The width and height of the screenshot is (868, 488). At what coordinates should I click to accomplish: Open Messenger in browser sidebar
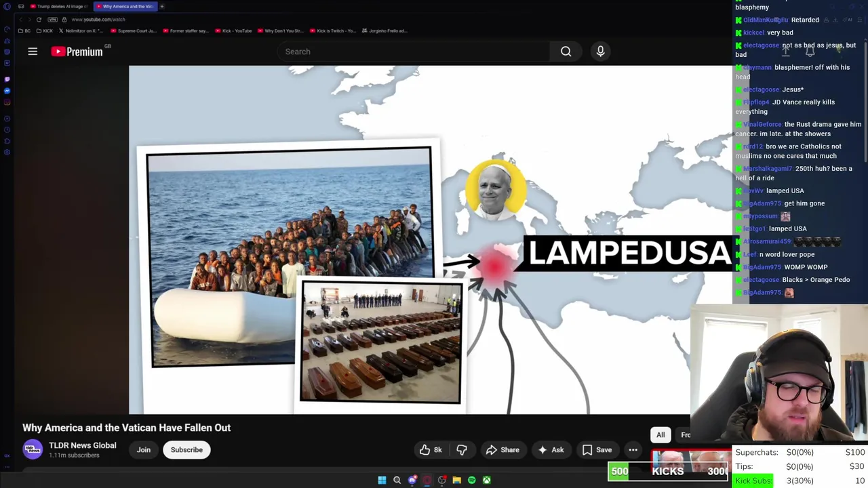click(7, 91)
